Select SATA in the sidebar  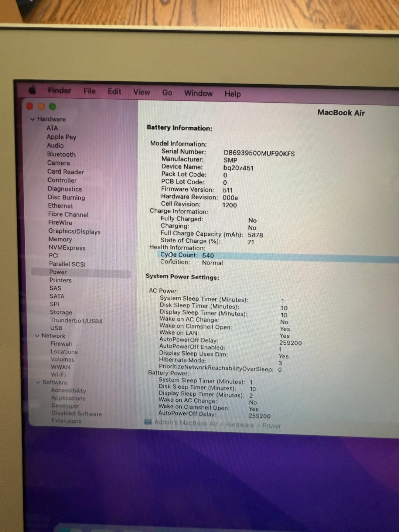[57, 296]
